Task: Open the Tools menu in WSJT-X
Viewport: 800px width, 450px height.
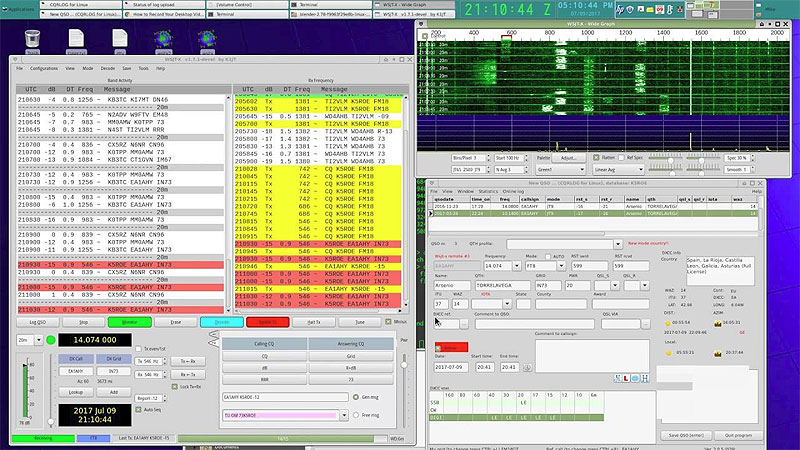Action: (143, 68)
